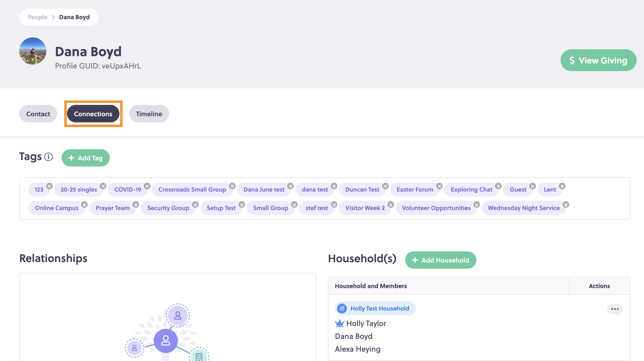This screenshot has height=361, width=644.
Task: Open the Timeline tab
Action: pyautogui.click(x=149, y=114)
